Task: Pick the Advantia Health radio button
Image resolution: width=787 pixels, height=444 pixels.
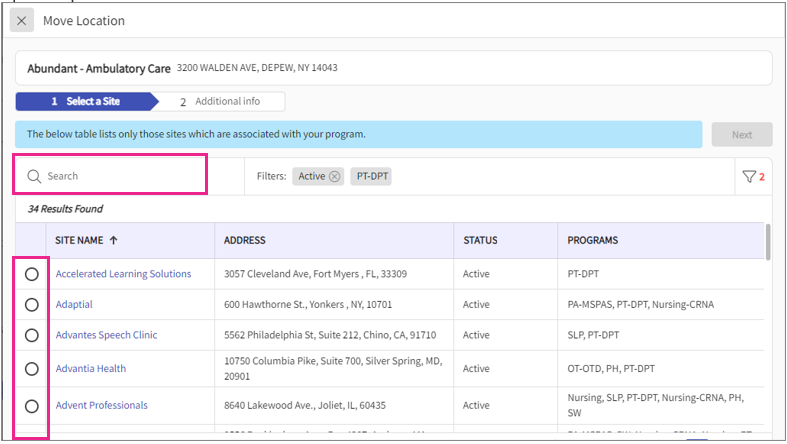Action: 32,368
